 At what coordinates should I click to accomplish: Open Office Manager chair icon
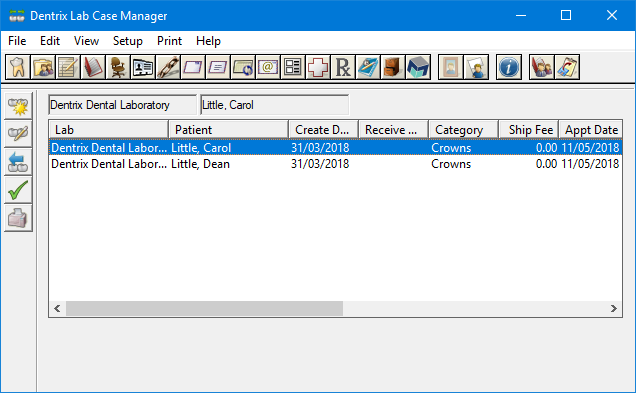click(x=118, y=67)
